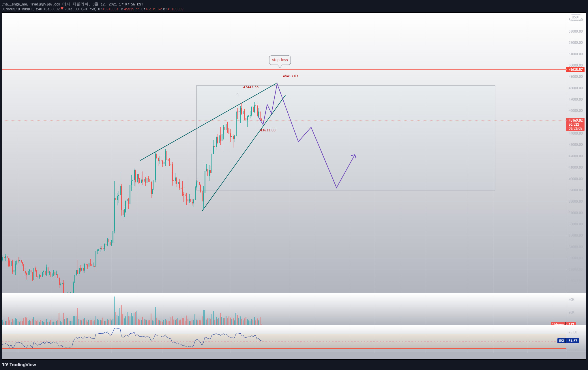Select the 43633.03 price annotation
Screen dimensions: 588x370
pos(268,130)
